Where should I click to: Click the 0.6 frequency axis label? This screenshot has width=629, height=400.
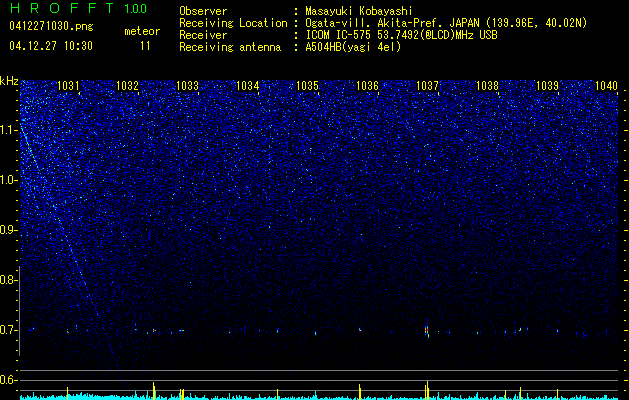(8, 380)
